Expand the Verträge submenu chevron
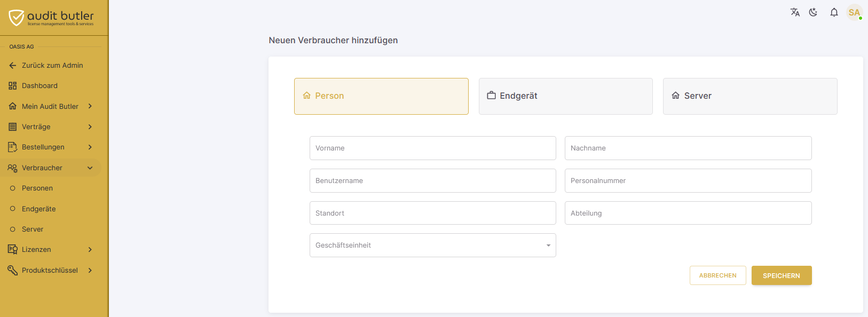The width and height of the screenshot is (868, 317). [x=90, y=126]
